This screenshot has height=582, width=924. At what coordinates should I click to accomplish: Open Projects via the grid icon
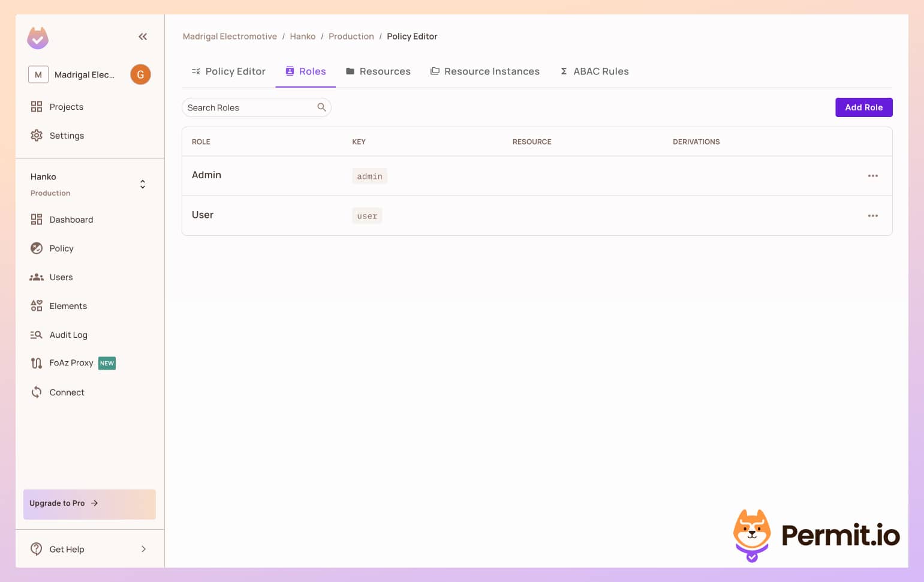(x=37, y=106)
